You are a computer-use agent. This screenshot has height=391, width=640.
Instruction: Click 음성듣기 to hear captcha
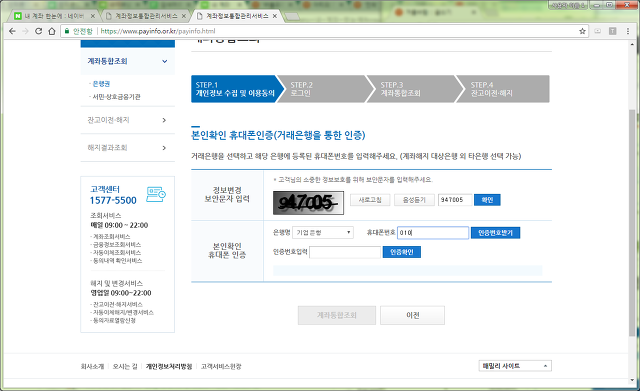pyautogui.click(x=414, y=200)
